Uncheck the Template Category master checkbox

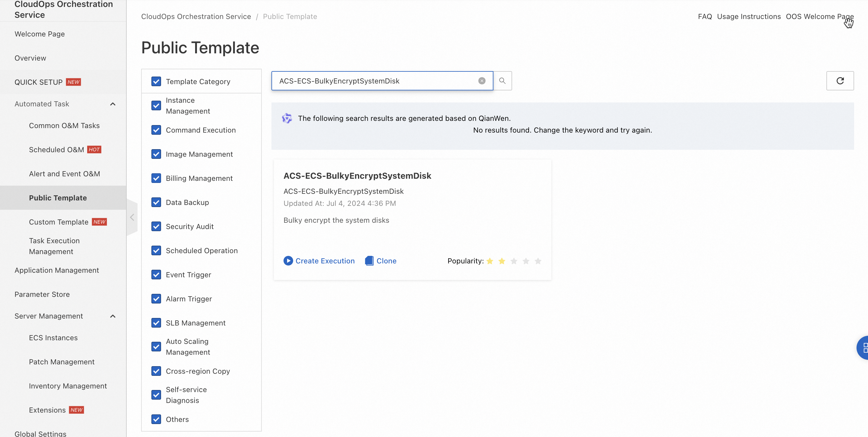pyautogui.click(x=156, y=81)
